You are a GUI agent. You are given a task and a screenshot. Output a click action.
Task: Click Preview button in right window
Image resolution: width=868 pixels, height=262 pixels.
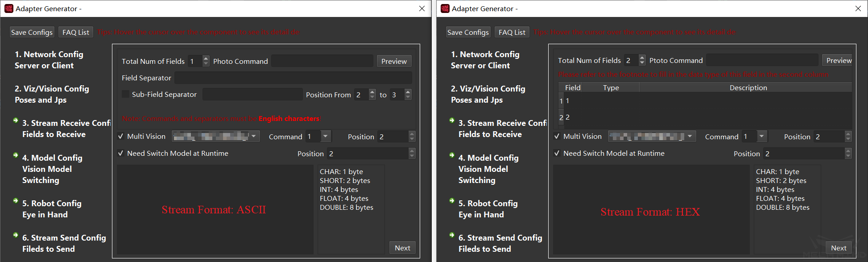click(837, 60)
